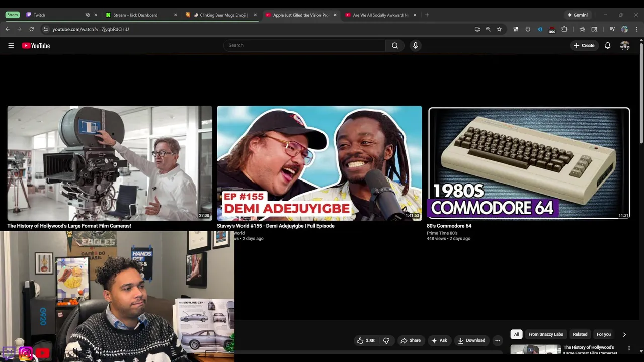Open the zoom magnifier in address bar

tap(488, 29)
